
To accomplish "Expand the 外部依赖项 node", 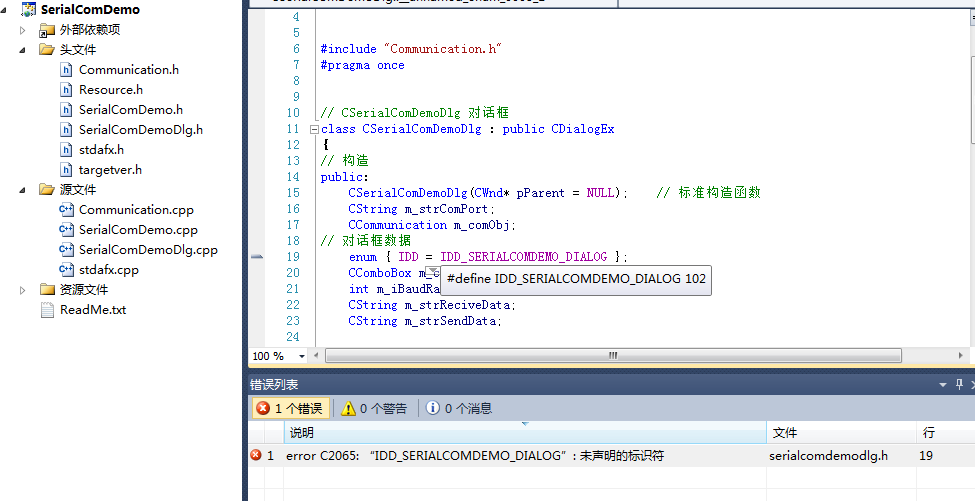I will click(x=22, y=30).
